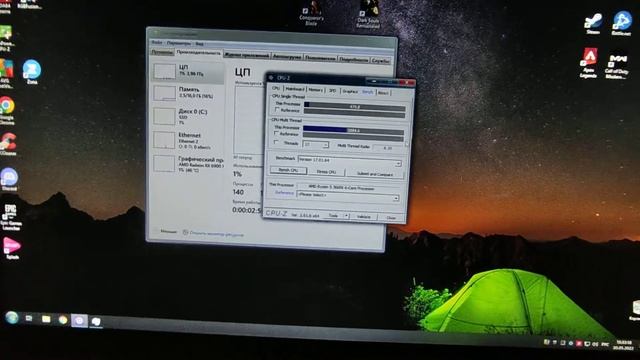Switch to the Graphics tab in CPU-Z
Image resolution: width=640 pixels, height=360 pixels.
[x=350, y=91]
